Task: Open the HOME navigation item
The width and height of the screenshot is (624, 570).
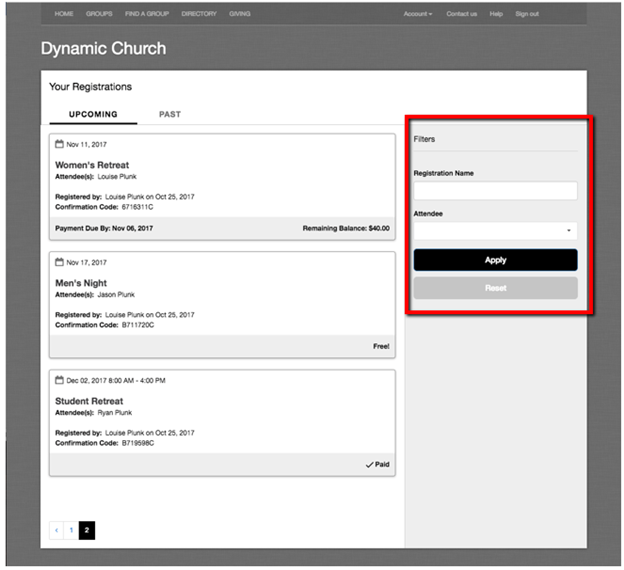Action: click(x=64, y=14)
